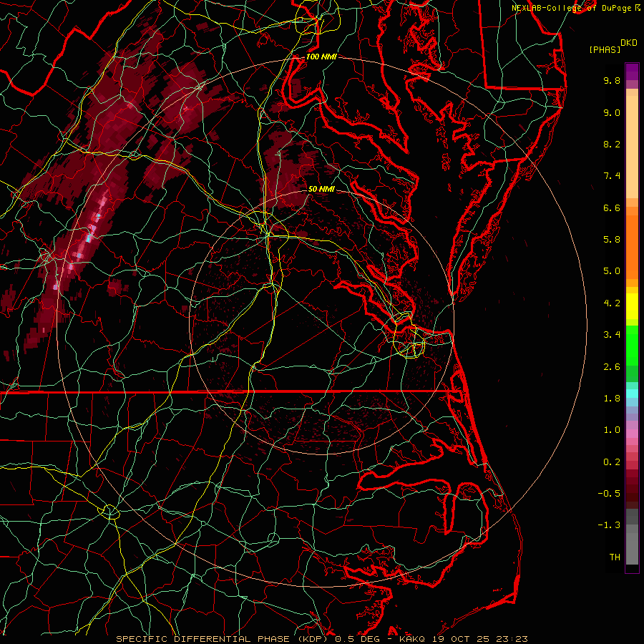
Task: Click the 50 NMI range ring label
Action: tap(321, 189)
